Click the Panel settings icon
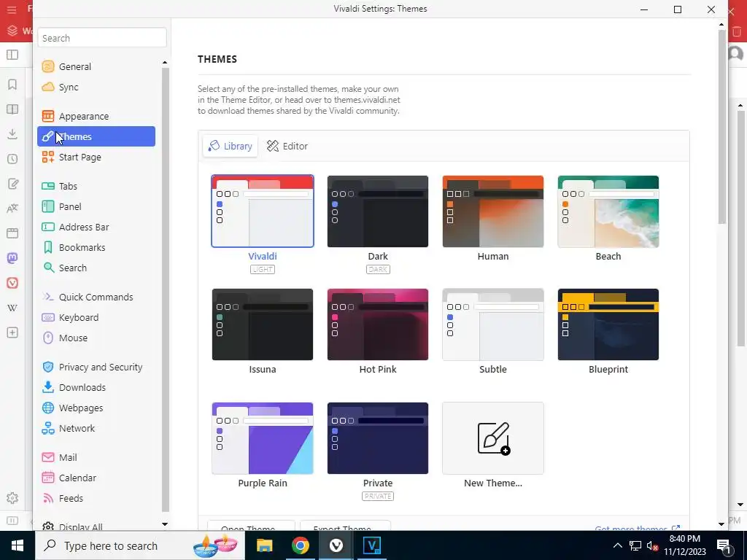Image resolution: width=747 pixels, height=560 pixels. pos(48,206)
